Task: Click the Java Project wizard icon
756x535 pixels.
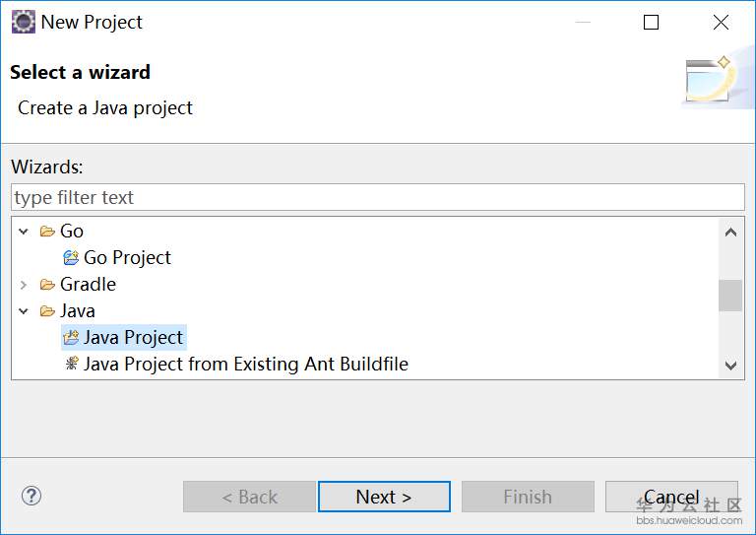Action: [x=71, y=338]
